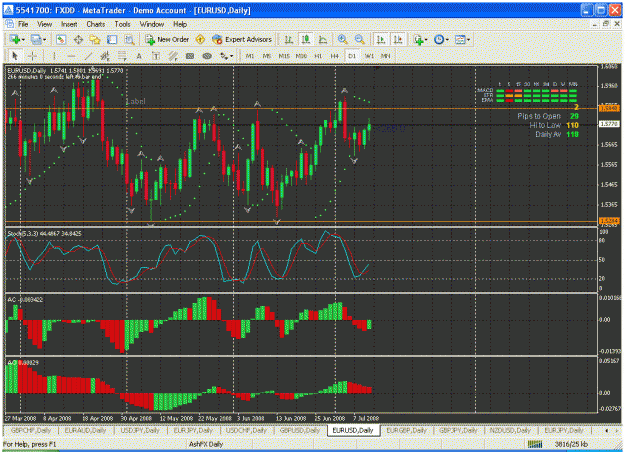Select the crosshair tool
This screenshot has width=625, height=452.
32,56
